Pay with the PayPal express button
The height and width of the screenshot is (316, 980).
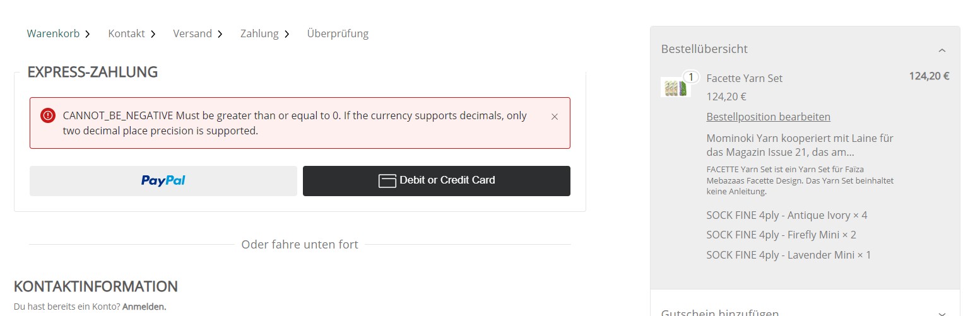163,181
